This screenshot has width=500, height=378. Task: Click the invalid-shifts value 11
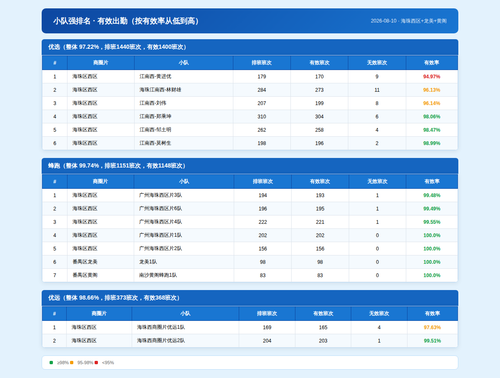click(377, 90)
